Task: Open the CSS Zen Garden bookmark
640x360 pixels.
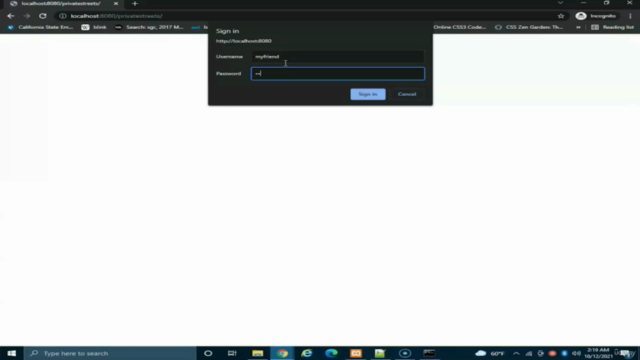Action: [529, 27]
